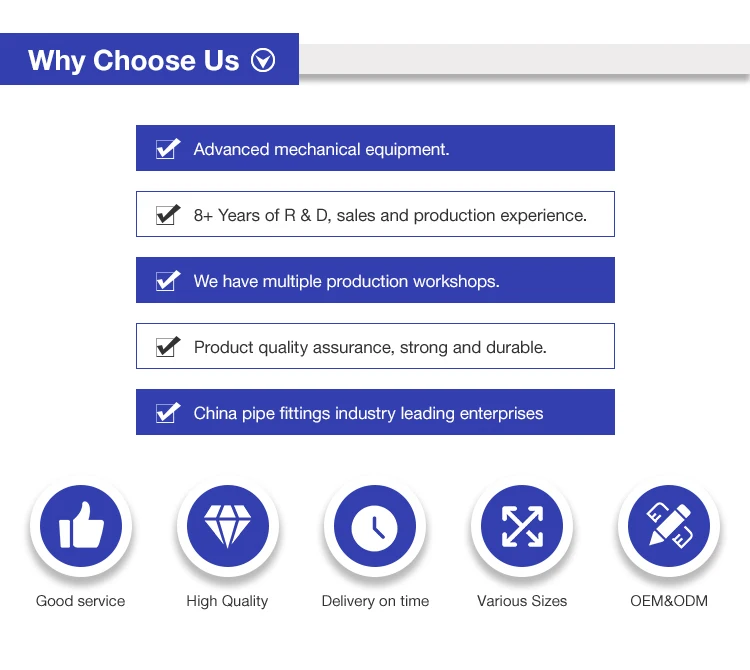Click the China pipe fittings industry text
The height and width of the screenshot is (670, 750).
click(368, 413)
